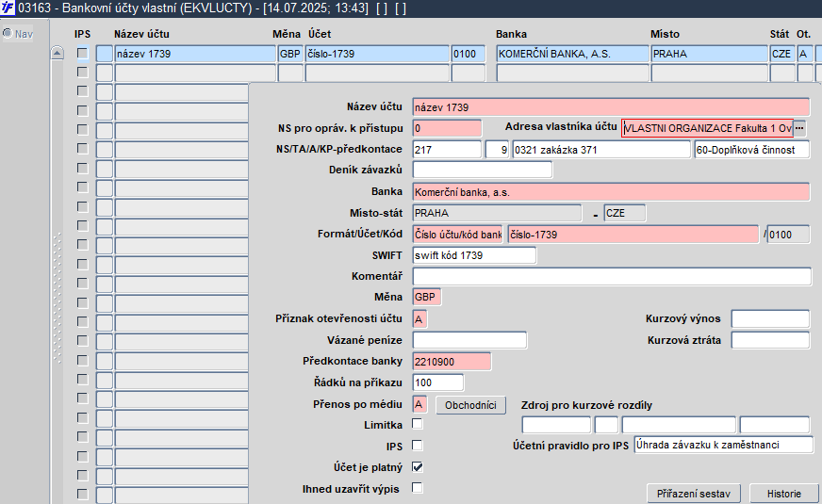This screenshot has width=822, height=504.
Task: Tick the IPS checkbox in the second list row
Action: click(82, 72)
